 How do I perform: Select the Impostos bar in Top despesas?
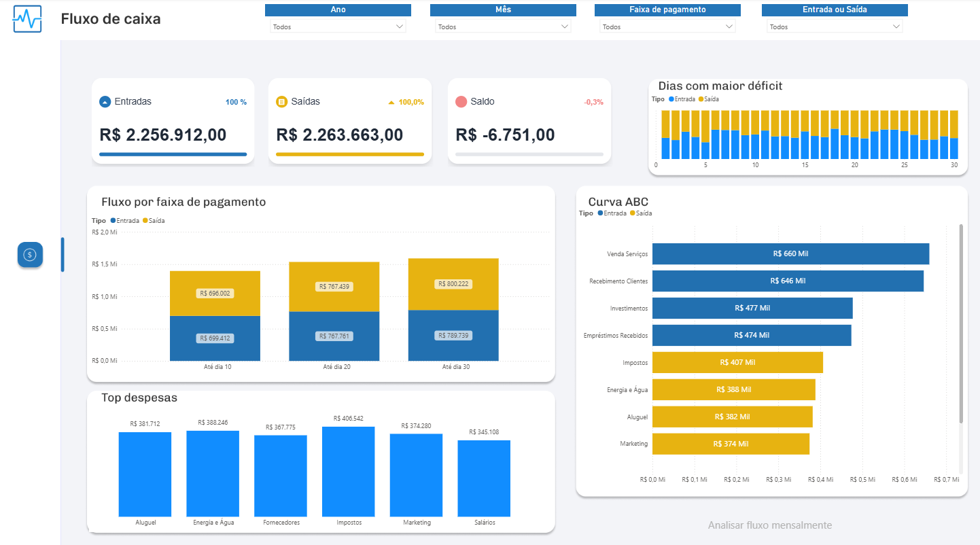click(348, 471)
